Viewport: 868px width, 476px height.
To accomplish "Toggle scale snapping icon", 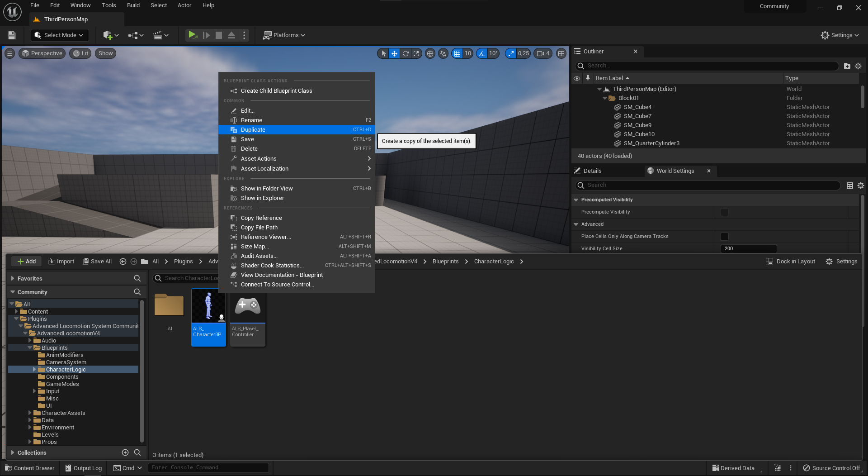I will click(511, 53).
